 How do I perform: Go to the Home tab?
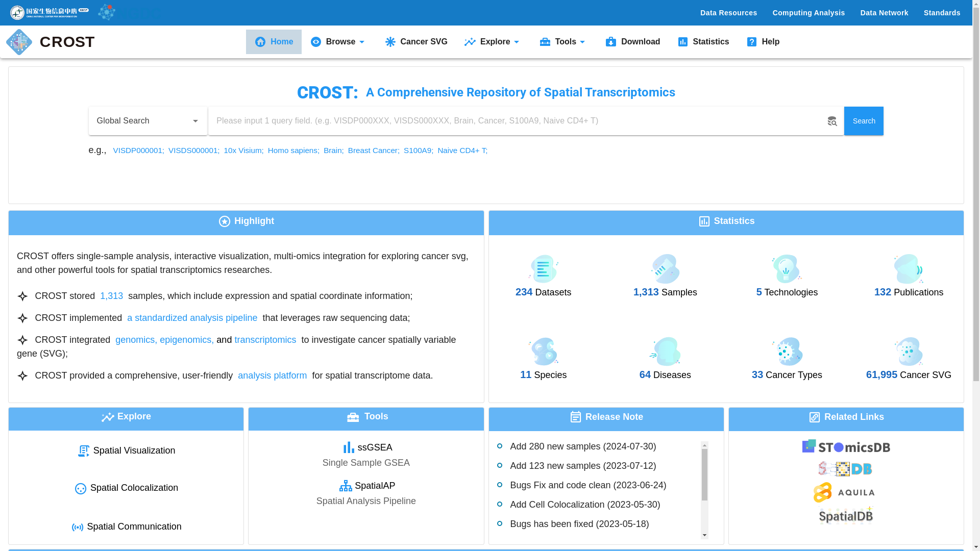tap(274, 42)
